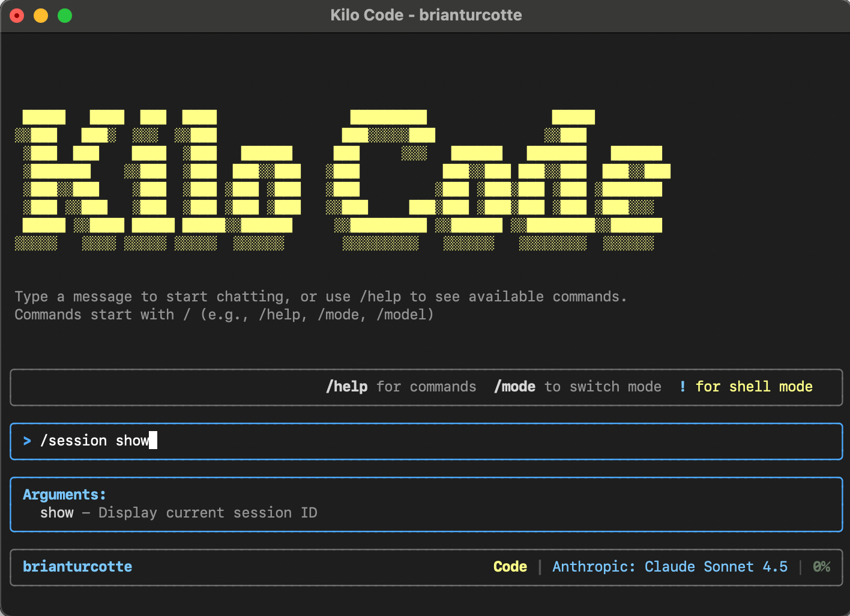Click the Kilo Code ASCII art logo
The height and width of the screenshot is (616, 850).
[343, 180]
